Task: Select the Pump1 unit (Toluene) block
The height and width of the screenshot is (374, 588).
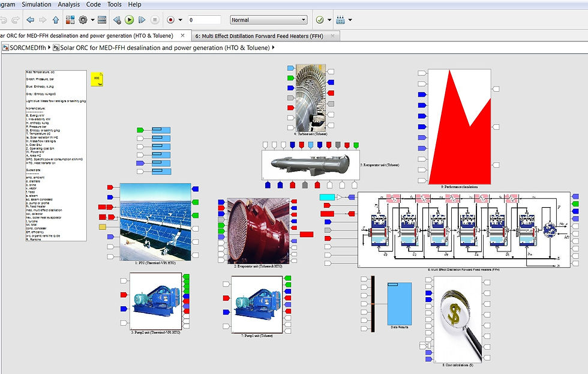Action: tap(257, 304)
